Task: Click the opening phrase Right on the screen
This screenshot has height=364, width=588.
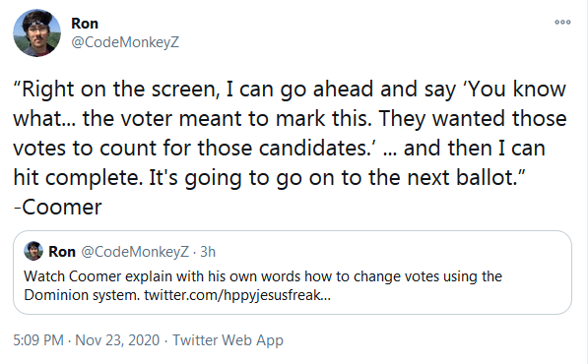Action: click(x=116, y=90)
